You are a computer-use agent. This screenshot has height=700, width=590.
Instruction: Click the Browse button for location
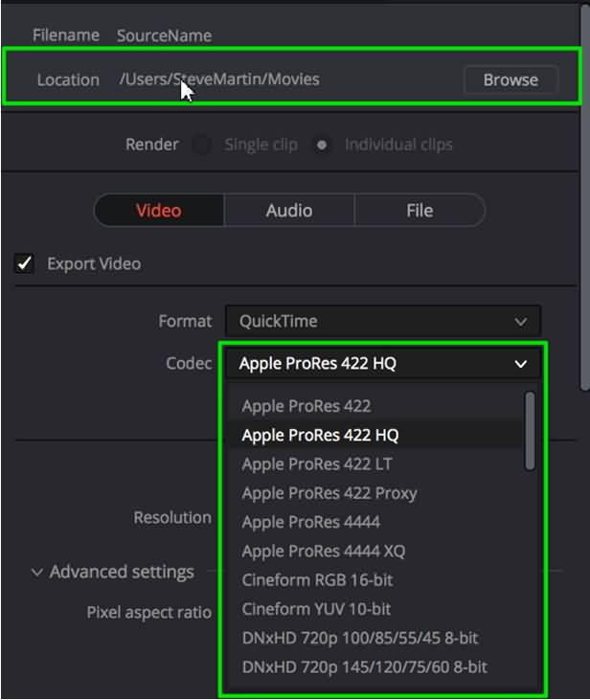tap(511, 79)
